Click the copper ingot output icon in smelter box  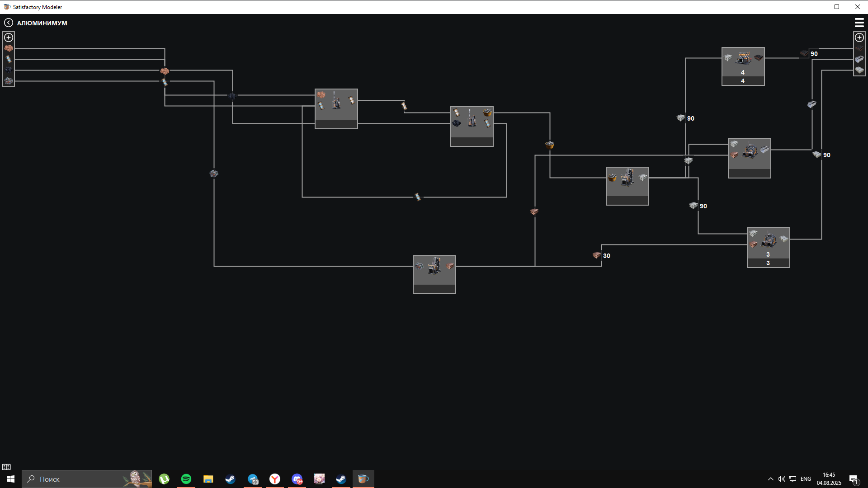(450, 266)
